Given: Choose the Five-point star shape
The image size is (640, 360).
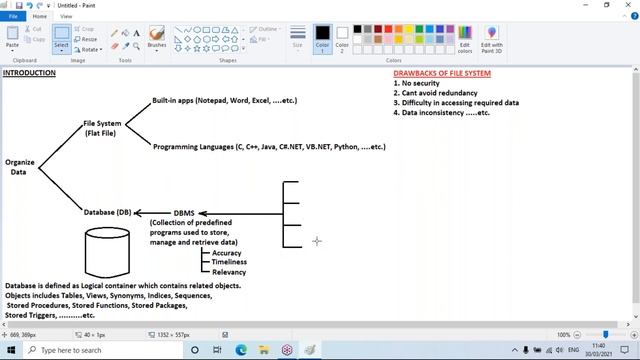Looking at the screenshot, I should tap(197, 49).
